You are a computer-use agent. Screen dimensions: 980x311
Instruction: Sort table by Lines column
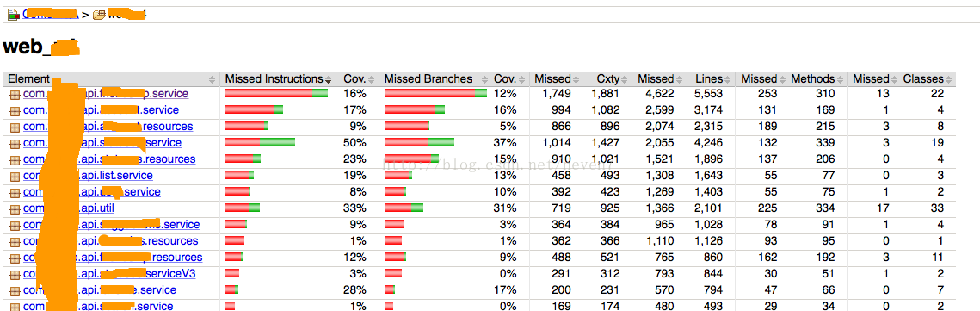coord(709,79)
